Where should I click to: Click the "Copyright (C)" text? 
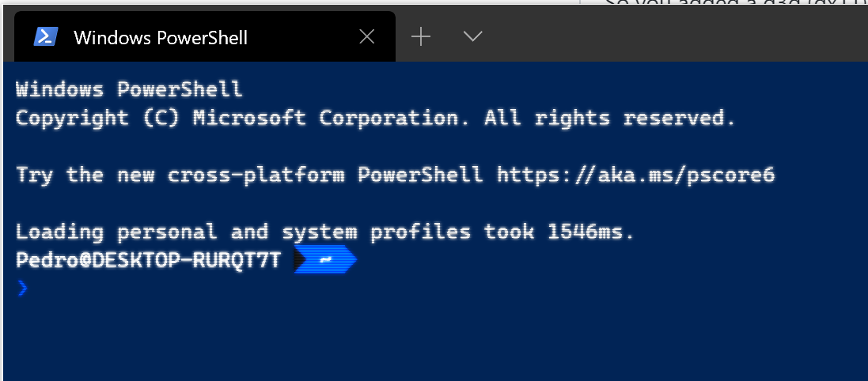(x=97, y=118)
